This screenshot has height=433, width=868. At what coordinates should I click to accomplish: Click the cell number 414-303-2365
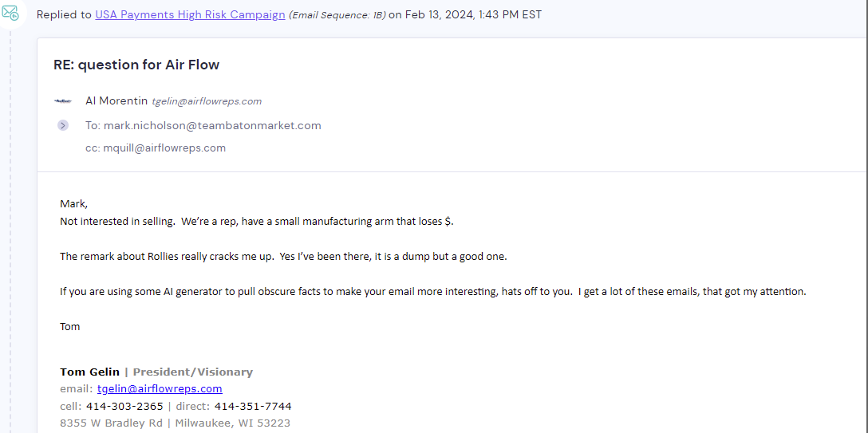point(124,406)
